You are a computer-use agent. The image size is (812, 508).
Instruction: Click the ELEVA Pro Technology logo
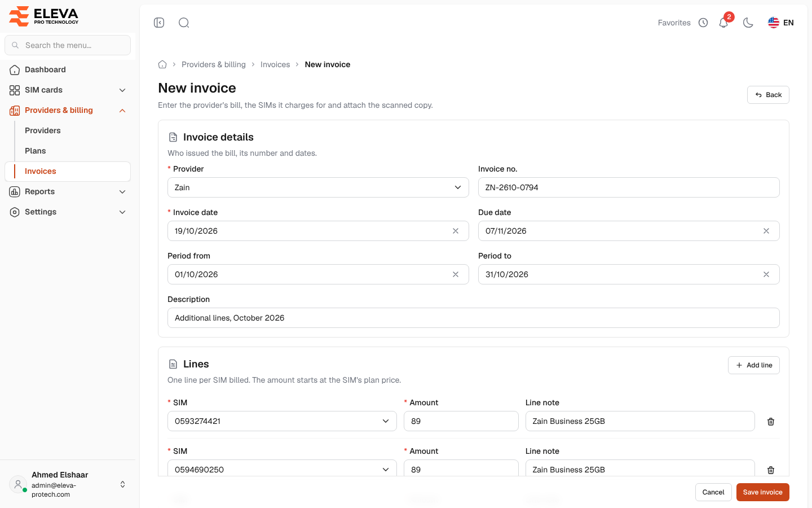[x=44, y=16]
